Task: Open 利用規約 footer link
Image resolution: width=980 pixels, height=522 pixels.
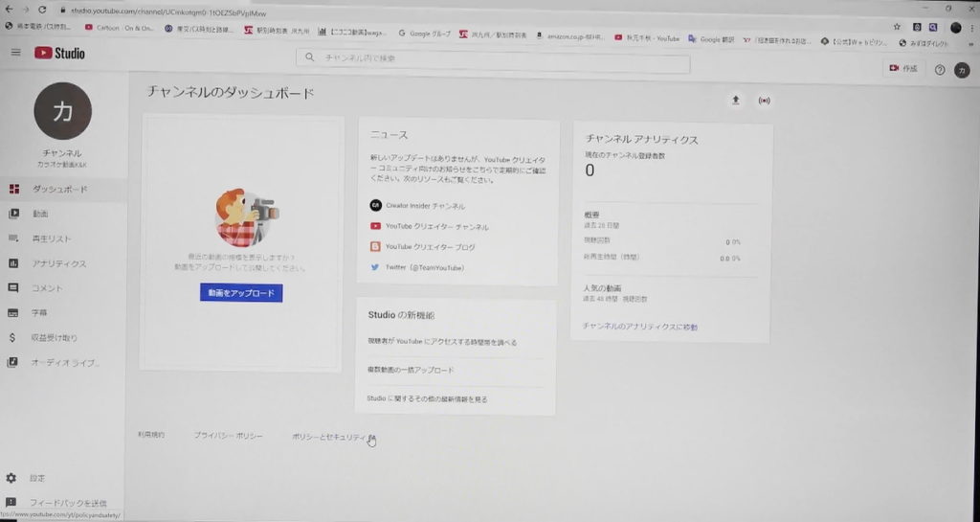Action: (151, 435)
